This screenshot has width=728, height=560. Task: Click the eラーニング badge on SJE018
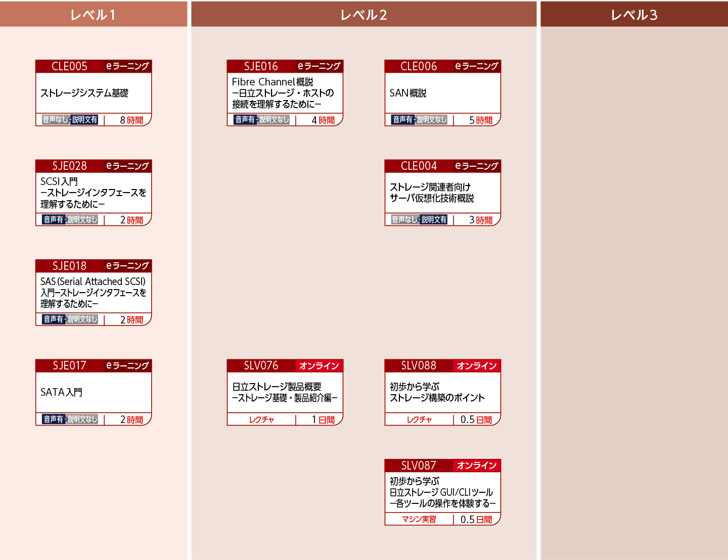pyautogui.click(x=127, y=266)
